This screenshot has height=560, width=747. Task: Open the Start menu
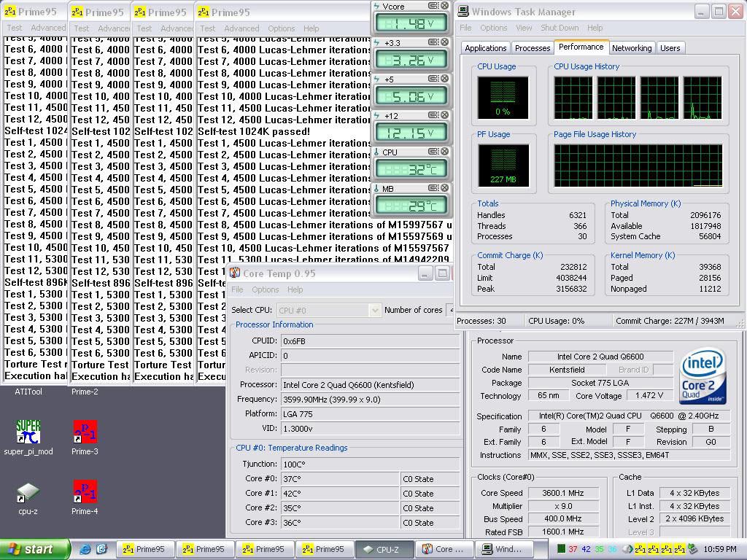point(34,549)
